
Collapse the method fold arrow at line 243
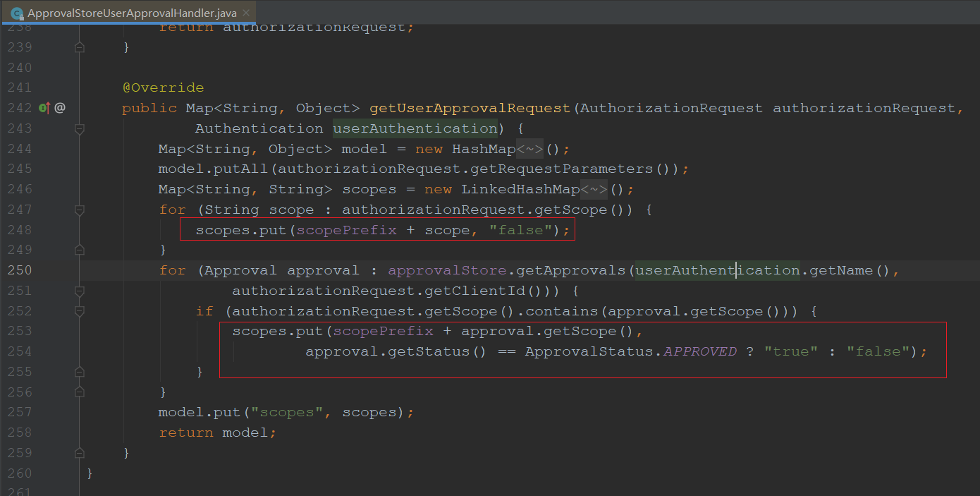[x=79, y=128]
